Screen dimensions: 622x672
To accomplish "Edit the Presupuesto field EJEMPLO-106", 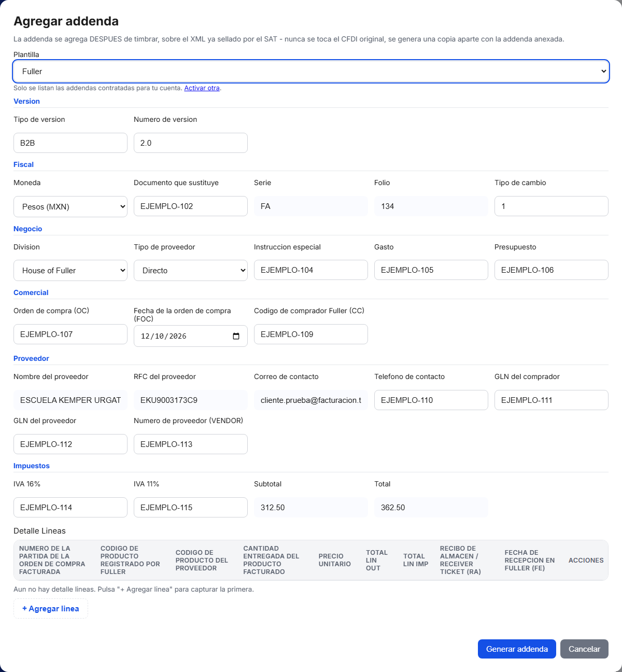I will [x=552, y=270].
